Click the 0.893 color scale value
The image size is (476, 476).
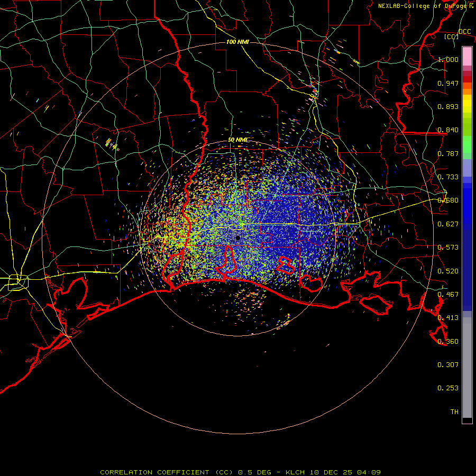[x=448, y=106]
